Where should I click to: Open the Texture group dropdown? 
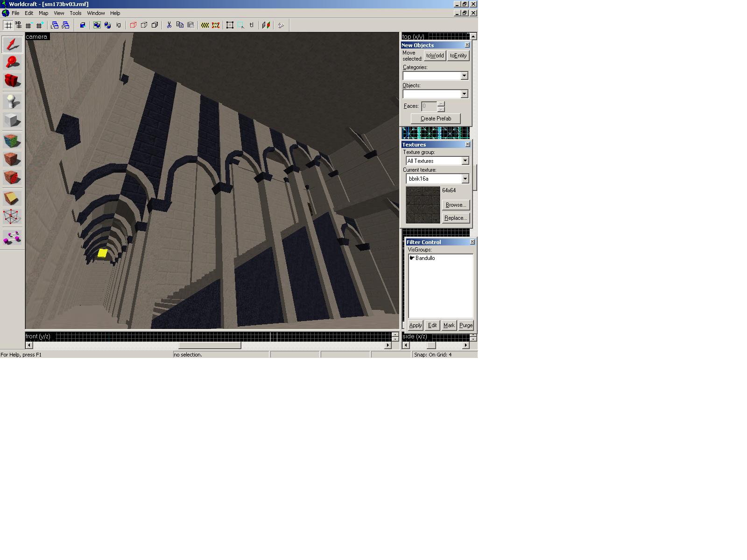pos(465,161)
